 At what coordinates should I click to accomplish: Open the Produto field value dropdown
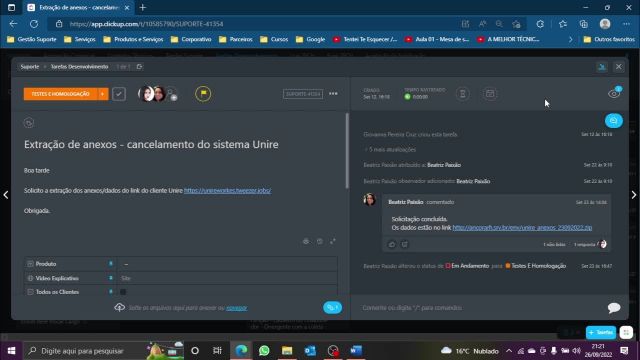[227, 264]
